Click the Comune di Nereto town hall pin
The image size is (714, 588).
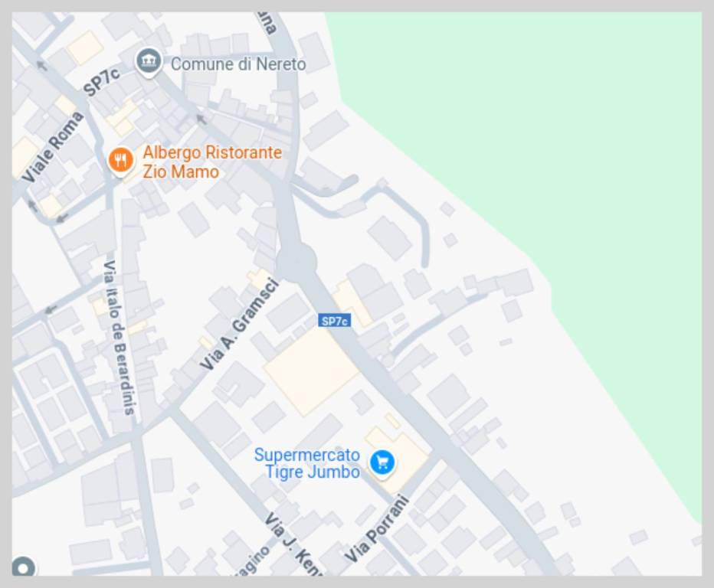pos(149,62)
